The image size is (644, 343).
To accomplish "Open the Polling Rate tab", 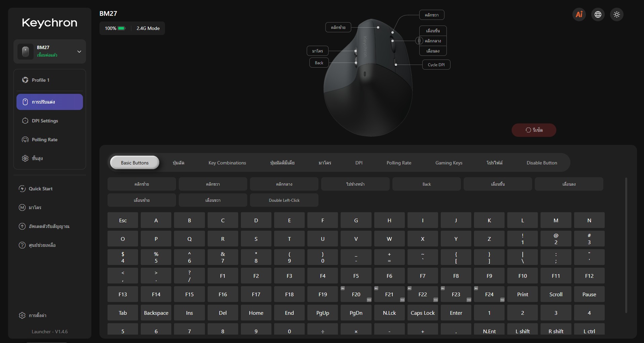I will tap(399, 163).
